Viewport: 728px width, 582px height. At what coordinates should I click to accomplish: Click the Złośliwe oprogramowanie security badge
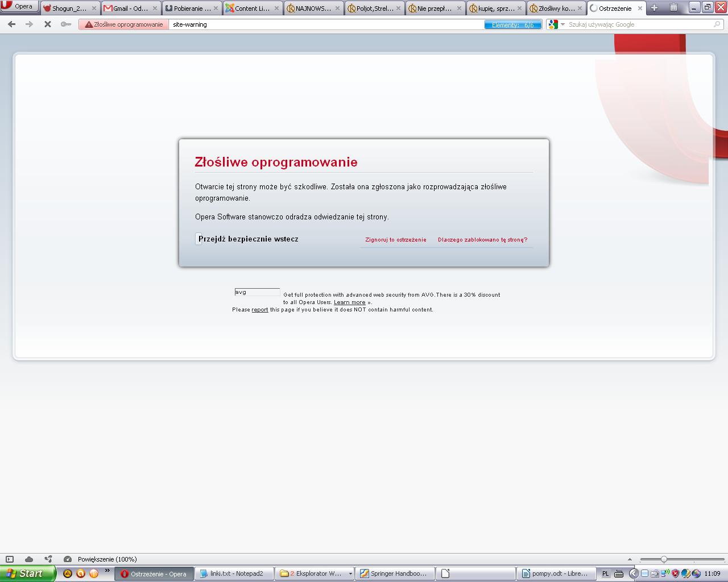(124, 24)
